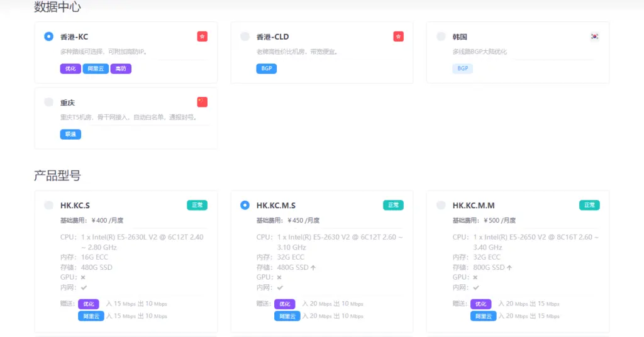The height and width of the screenshot is (337, 644).
Task: Click the 高防 tag on 香港-KC
Action: point(121,69)
